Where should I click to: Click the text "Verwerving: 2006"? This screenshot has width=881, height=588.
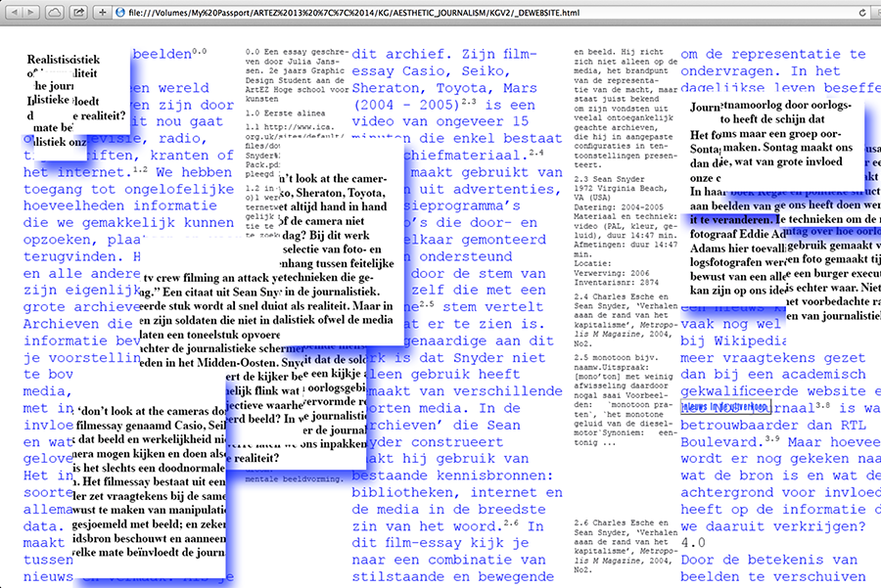pyautogui.click(x=611, y=273)
